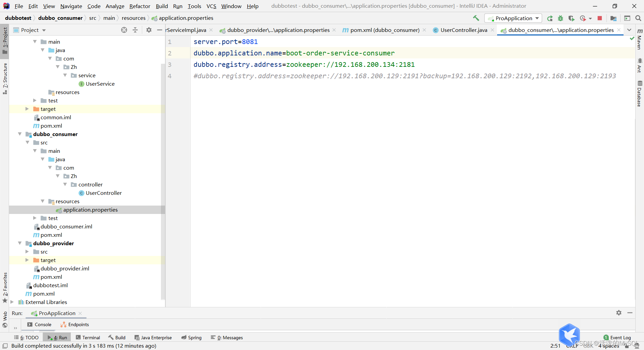Open the ProApplication run configuration dropdown
This screenshot has width=644, height=350.
click(x=513, y=18)
